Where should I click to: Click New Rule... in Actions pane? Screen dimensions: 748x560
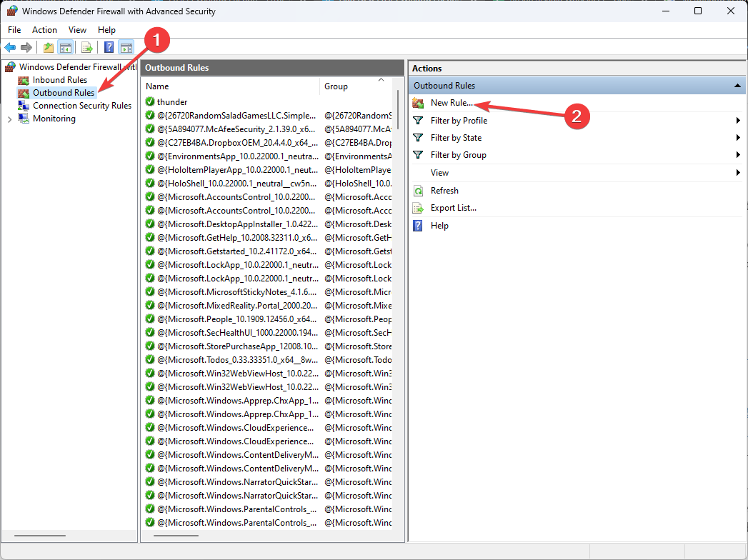(x=452, y=103)
